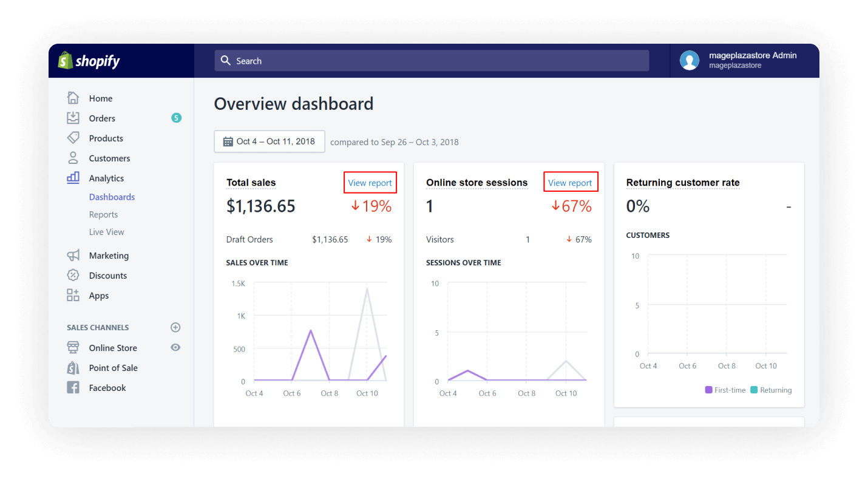The height and width of the screenshot is (482, 868).
Task: Click the Customers icon
Action: [72, 158]
